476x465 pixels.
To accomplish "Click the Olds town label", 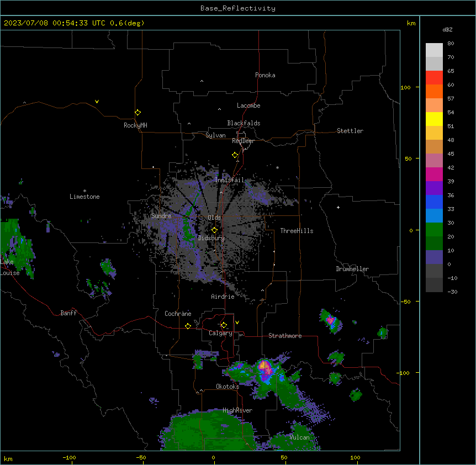I will (214, 218).
